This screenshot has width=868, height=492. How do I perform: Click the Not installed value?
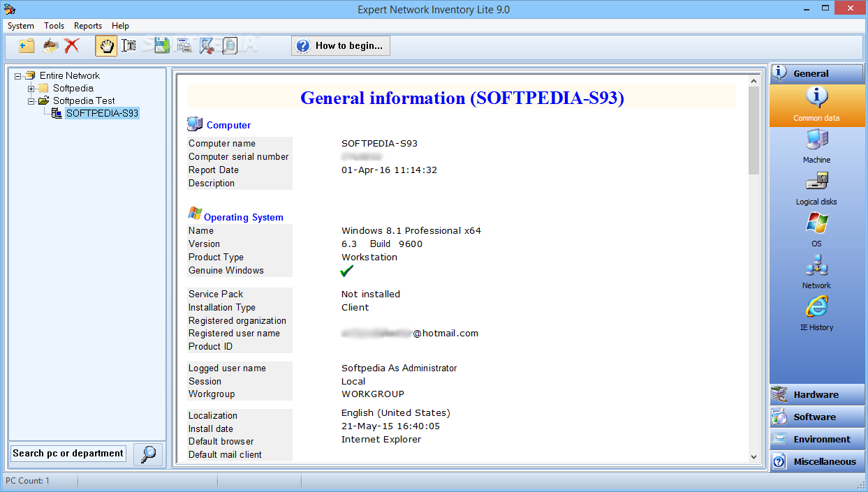coord(371,294)
